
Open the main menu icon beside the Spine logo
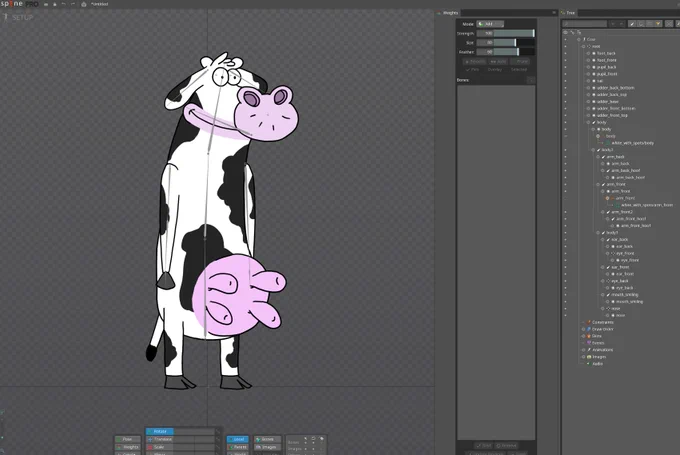[x=46, y=4]
